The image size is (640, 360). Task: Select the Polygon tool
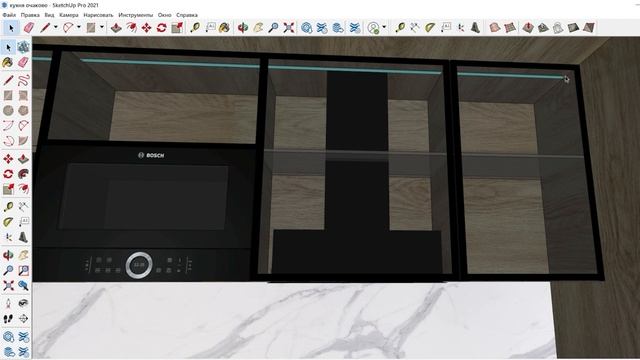[x=23, y=111]
